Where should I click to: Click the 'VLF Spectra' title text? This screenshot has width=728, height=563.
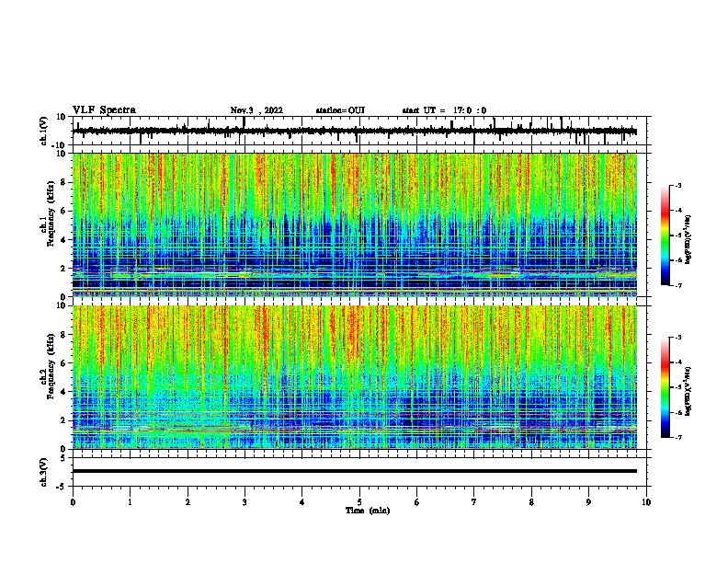point(104,110)
